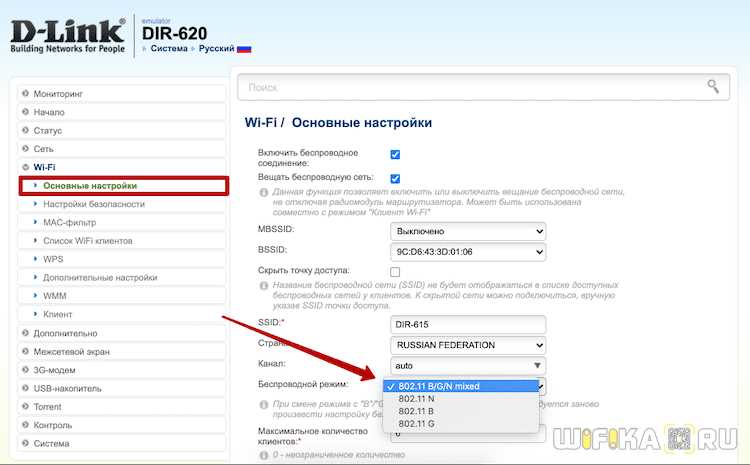
Task: Open Статус section in sidebar
Action: (122, 130)
